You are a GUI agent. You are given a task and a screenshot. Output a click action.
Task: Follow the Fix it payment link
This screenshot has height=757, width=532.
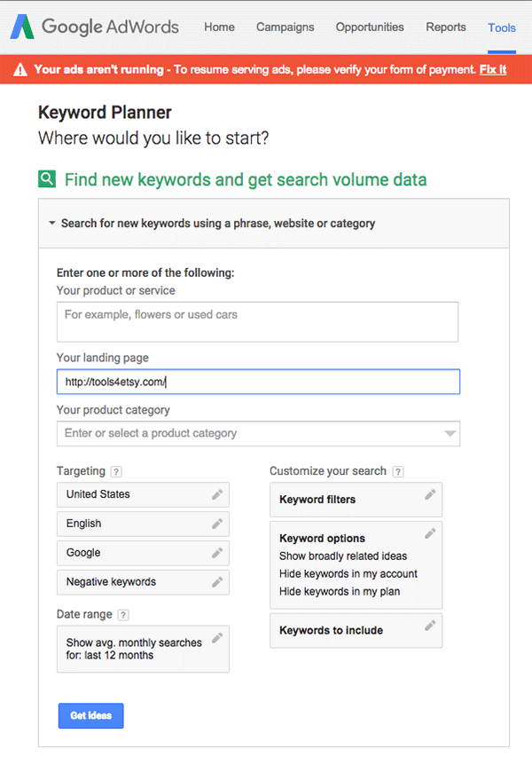click(x=492, y=69)
